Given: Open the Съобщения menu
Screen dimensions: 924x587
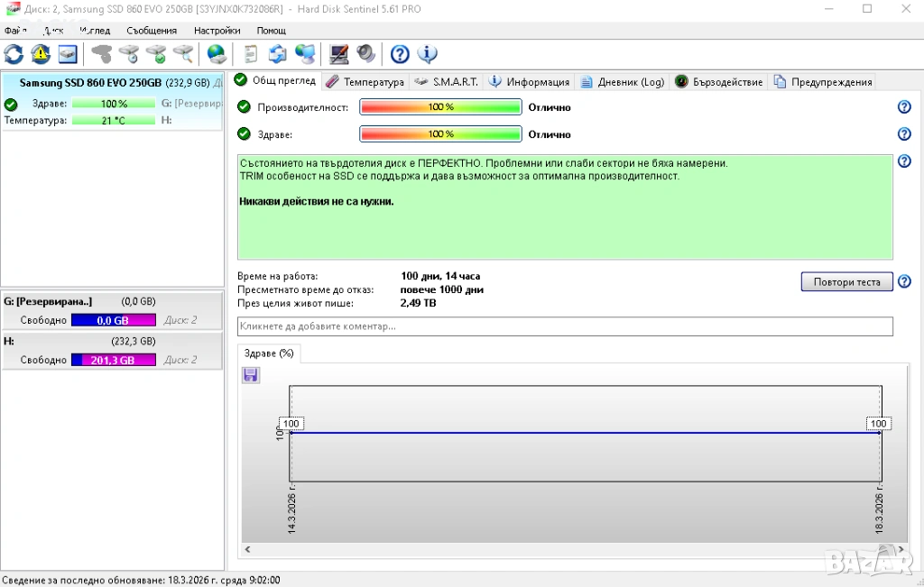Looking at the screenshot, I should pyautogui.click(x=152, y=31).
